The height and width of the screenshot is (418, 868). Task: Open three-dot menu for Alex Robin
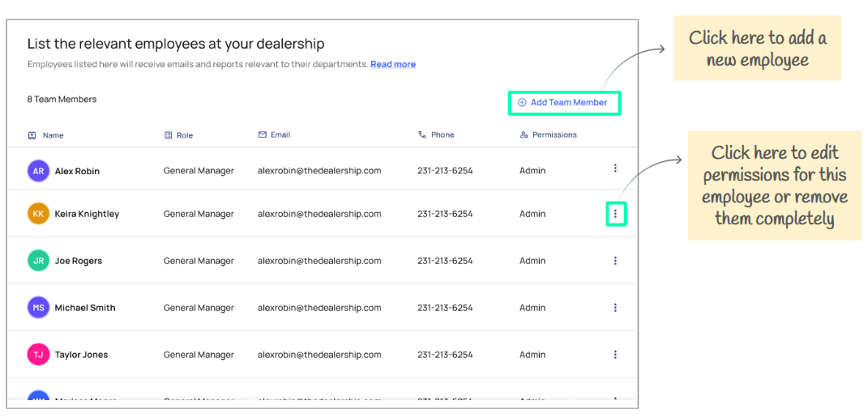(x=615, y=168)
